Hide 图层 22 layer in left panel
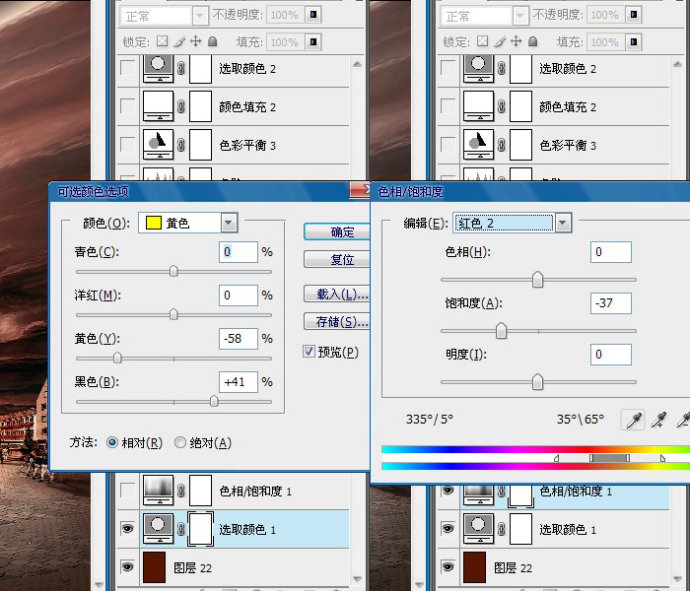 [x=128, y=567]
